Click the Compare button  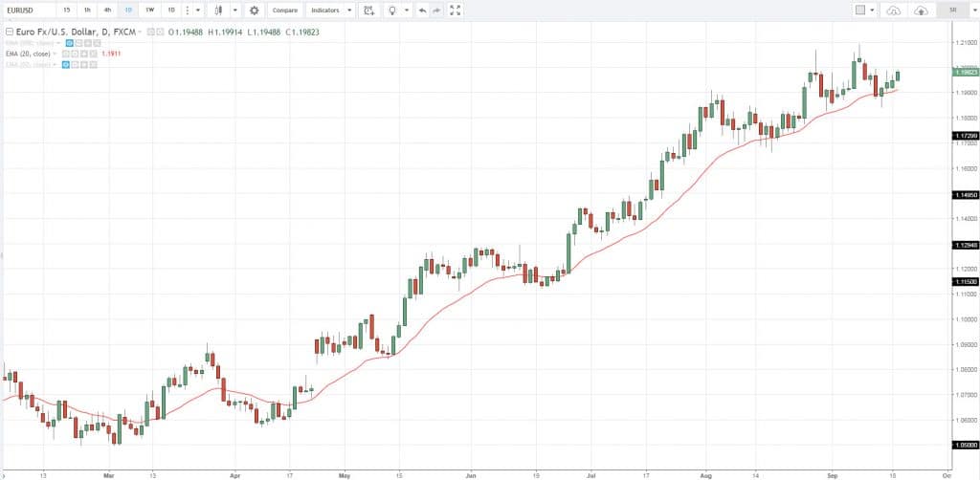(283, 11)
